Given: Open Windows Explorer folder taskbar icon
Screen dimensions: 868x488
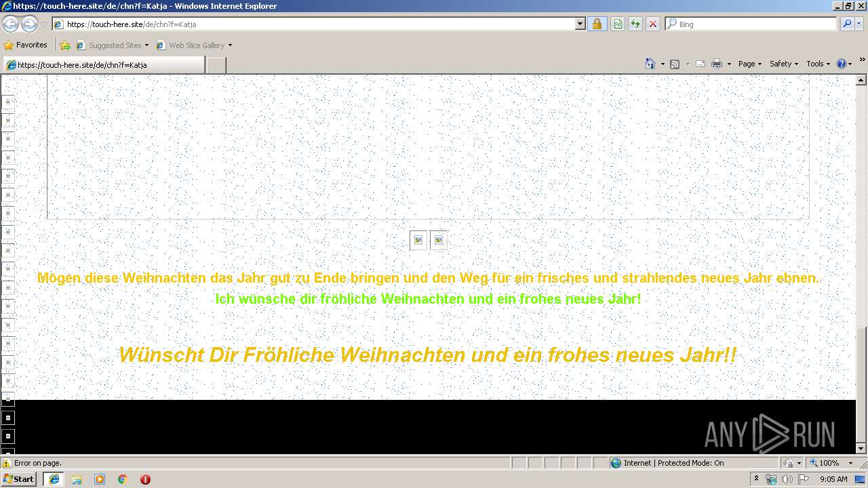Looking at the screenshot, I should (x=77, y=479).
